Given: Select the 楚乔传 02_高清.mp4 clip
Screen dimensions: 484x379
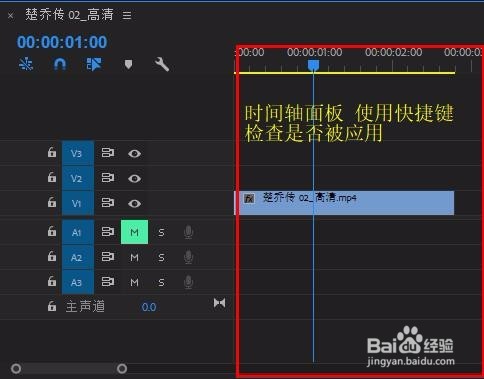Looking at the screenshot, I should click(345, 203).
